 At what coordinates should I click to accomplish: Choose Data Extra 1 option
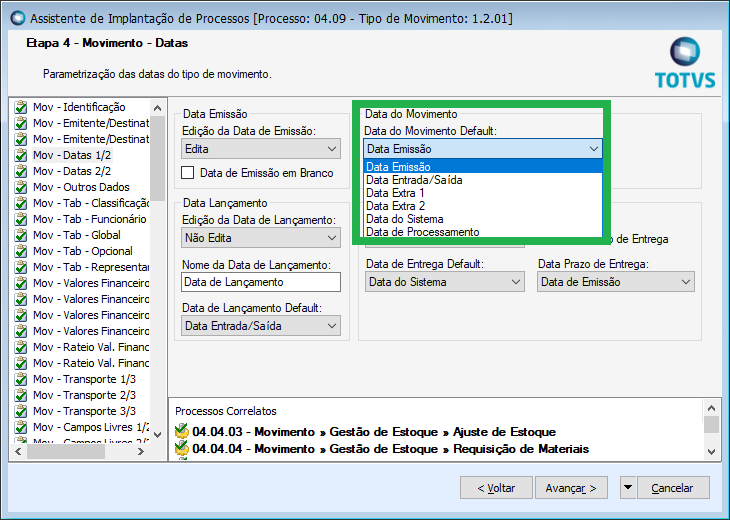coord(483,193)
